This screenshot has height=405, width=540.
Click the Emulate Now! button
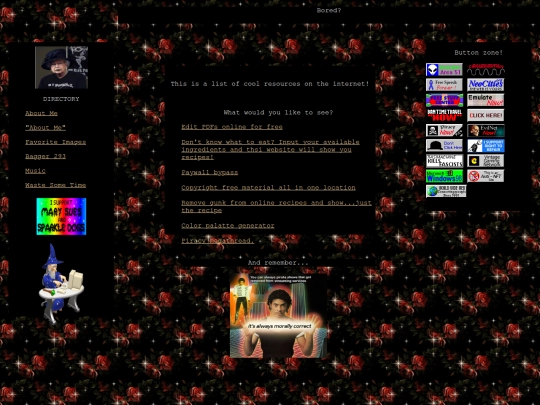(x=486, y=100)
